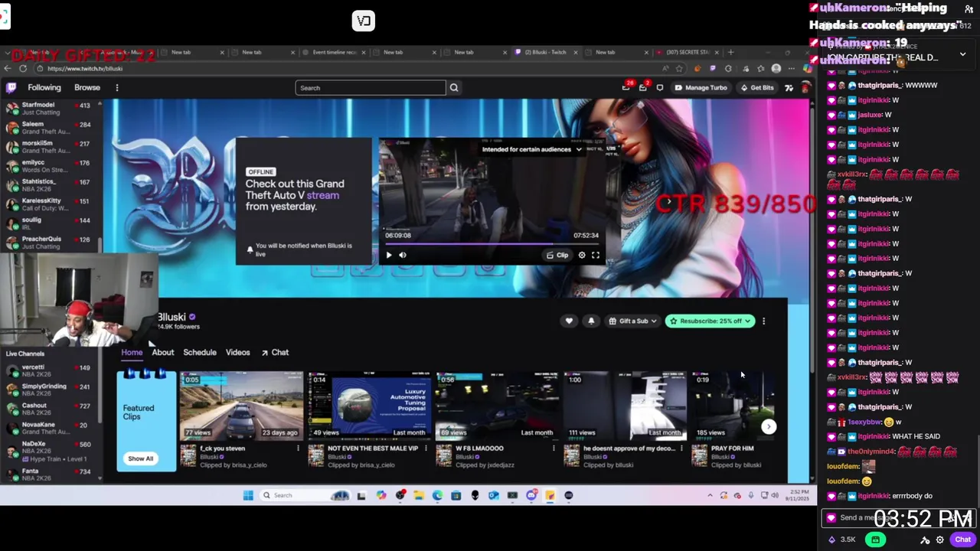The width and height of the screenshot is (980, 551).
Task: Click Resubscribe 25% off button
Action: tap(710, 321)
